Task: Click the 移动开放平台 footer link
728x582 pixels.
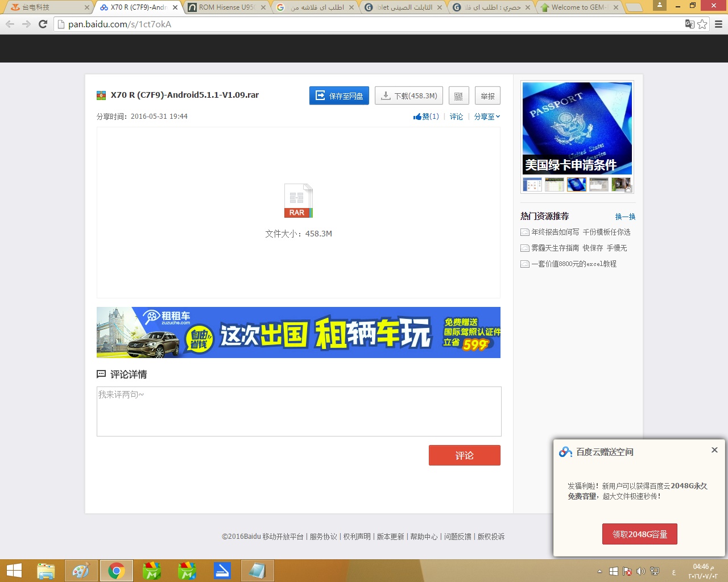Action: pyautogui.click(x=283, y=537)
